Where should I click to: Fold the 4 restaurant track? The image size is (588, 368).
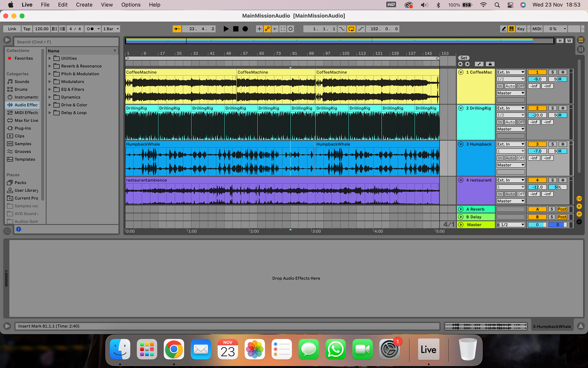[x=461, y=180]
